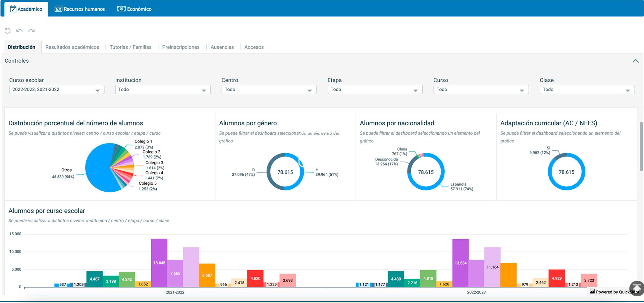The image size is (644, 303).
Task: Click the redo arrow icon
Action: (x=32, y=31)
